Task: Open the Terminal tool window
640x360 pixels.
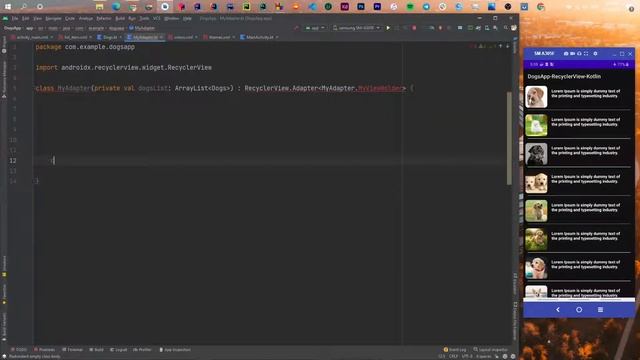Action: (72, 350)
